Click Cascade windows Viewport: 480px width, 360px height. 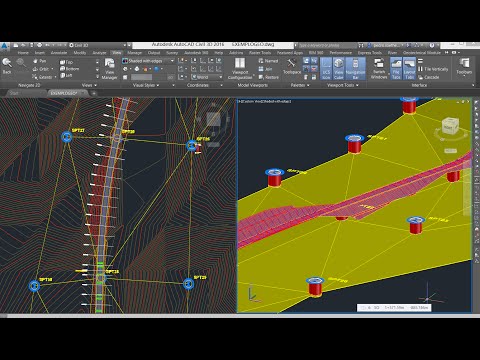pos(429,77)
